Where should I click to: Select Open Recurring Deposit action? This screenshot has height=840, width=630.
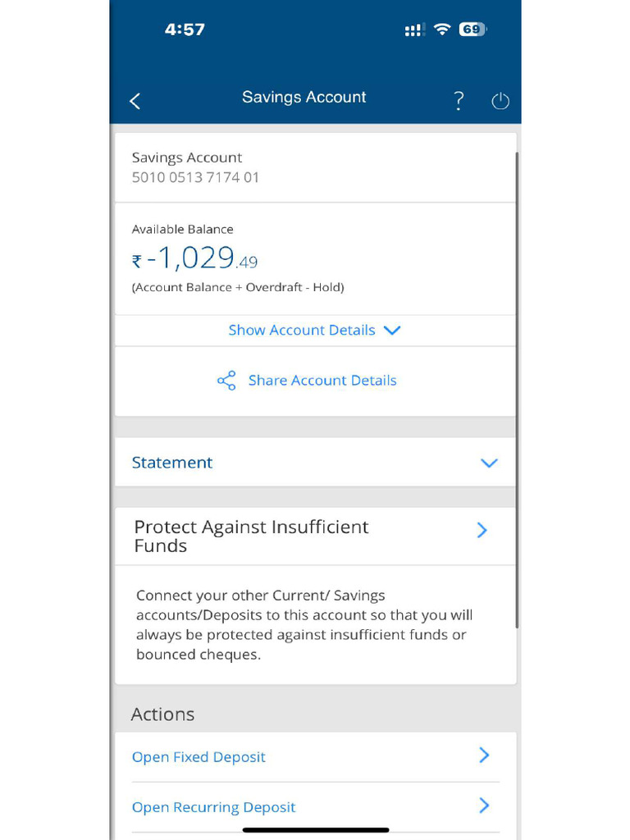[214, 807]
